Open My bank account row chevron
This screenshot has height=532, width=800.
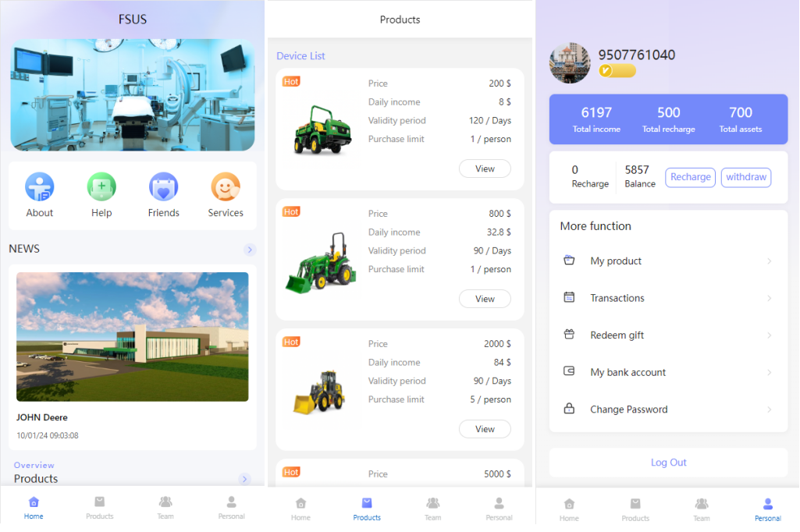point(769,372)
